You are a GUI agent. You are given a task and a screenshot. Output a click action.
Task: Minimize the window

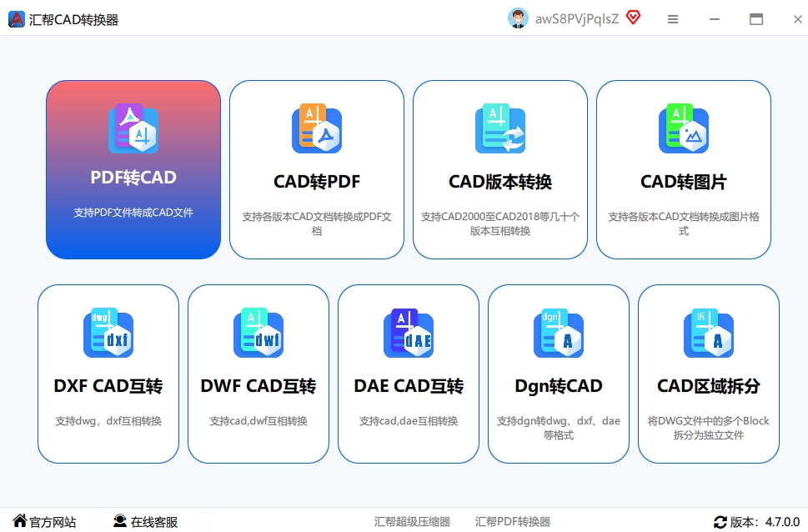click(715, 19)
